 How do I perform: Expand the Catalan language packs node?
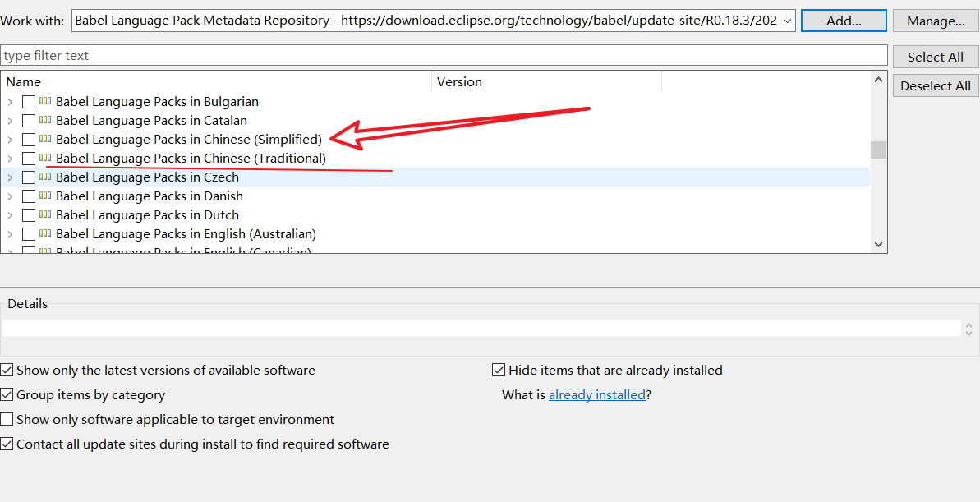[x=10, y=121]
